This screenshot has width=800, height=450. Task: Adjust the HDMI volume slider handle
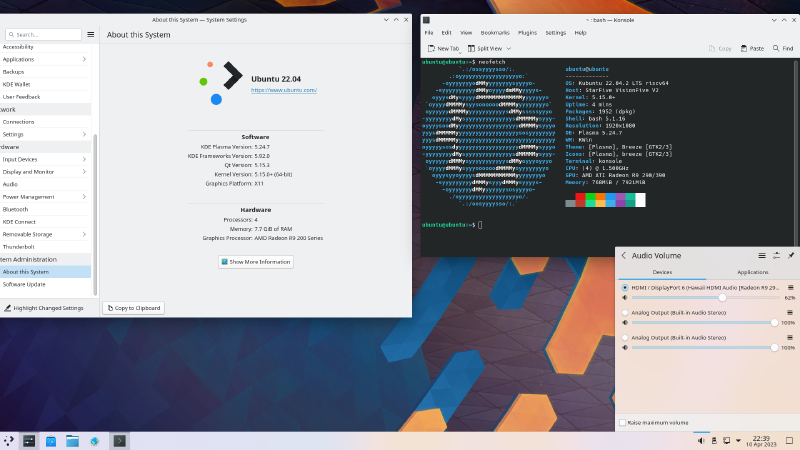[x=722, y=297]
